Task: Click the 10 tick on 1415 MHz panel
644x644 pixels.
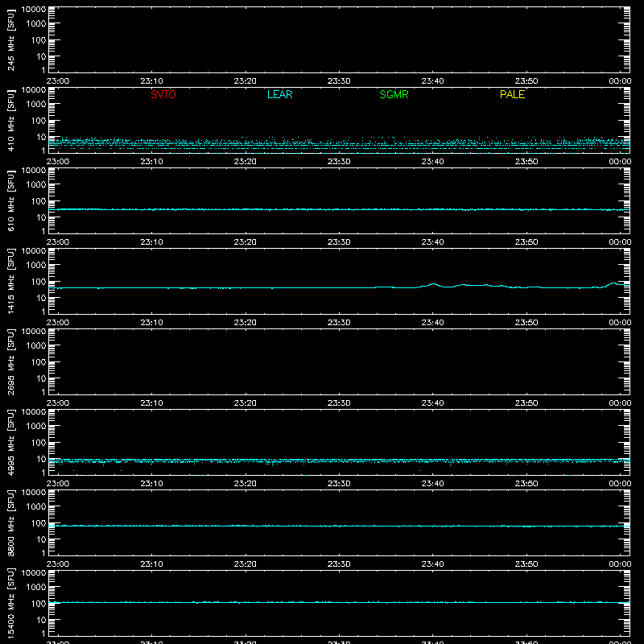Action: (x=41, y=298)
